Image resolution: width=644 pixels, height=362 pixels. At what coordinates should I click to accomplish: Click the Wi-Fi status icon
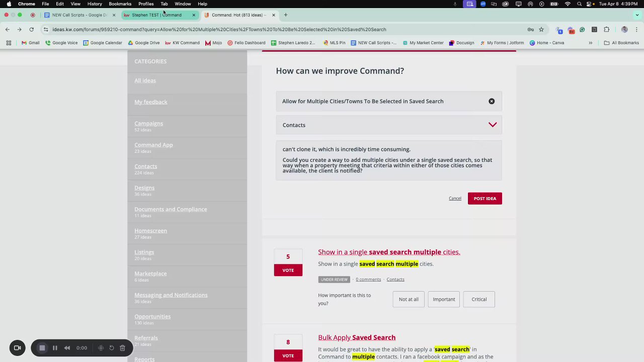tap(568, 4)
